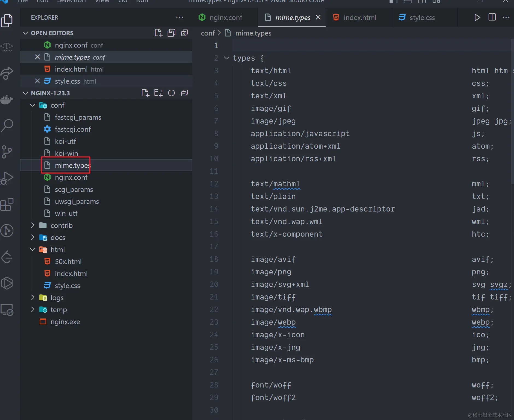Image resolution: width=514 pixels, height=420 pixels.
Task: Save all open editors
Action: [171, 33]
